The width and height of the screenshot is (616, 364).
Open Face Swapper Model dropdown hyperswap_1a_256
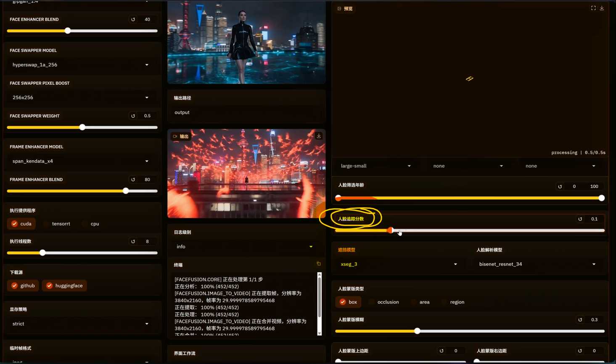pos(81,65)
